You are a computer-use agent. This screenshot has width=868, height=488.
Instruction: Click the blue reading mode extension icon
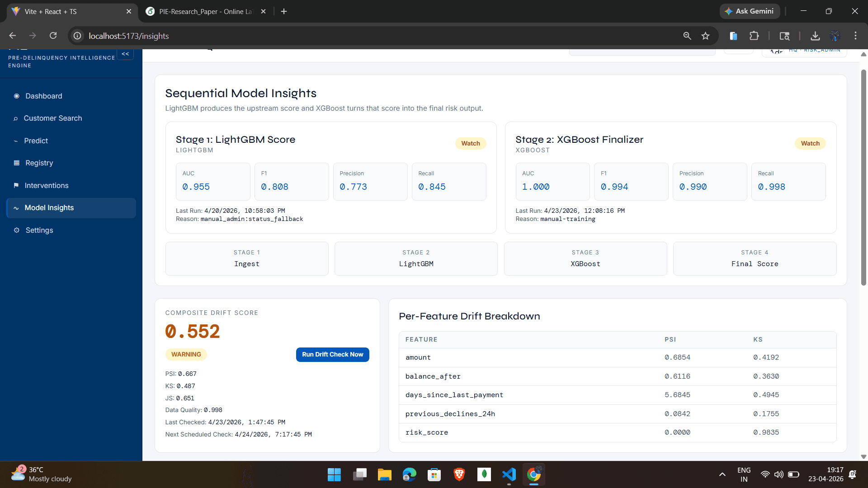(733, 36)
